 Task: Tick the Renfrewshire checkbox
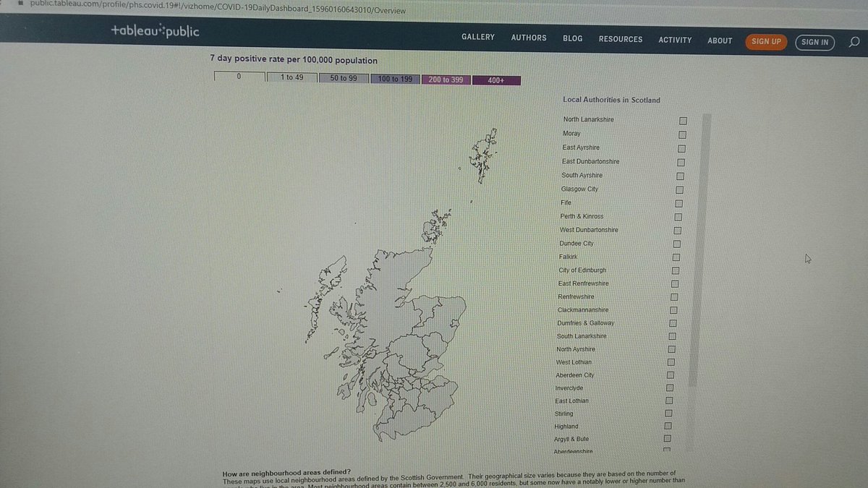673,297
